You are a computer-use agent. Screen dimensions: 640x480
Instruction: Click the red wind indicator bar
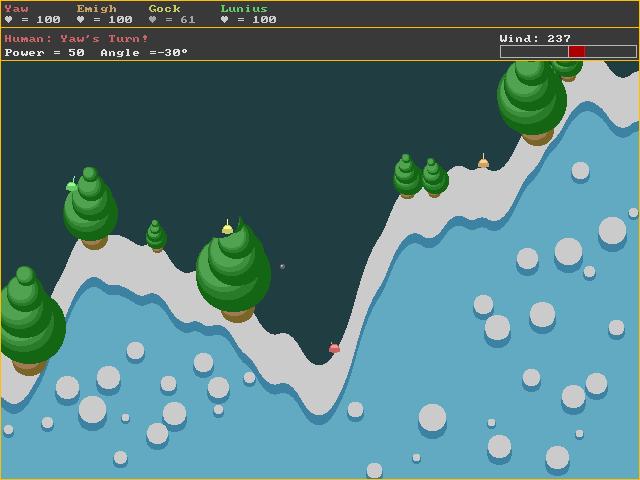(x=577, y=52)
